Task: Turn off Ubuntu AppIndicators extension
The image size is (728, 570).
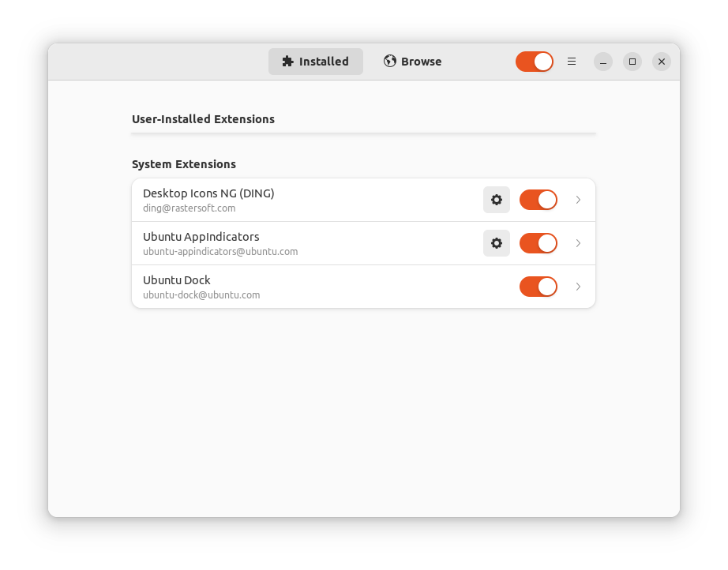Action: point(538,243)
